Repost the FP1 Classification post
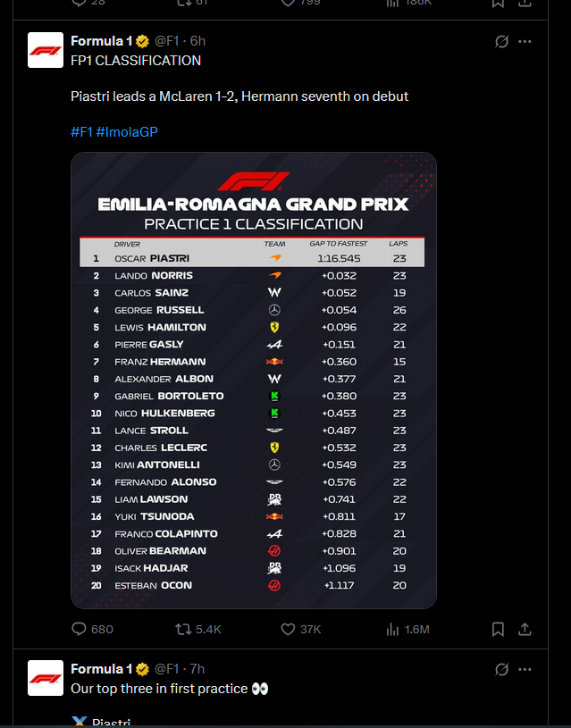Screen dimensions: 571x728 pyautogui.click(x=197, y=629)
